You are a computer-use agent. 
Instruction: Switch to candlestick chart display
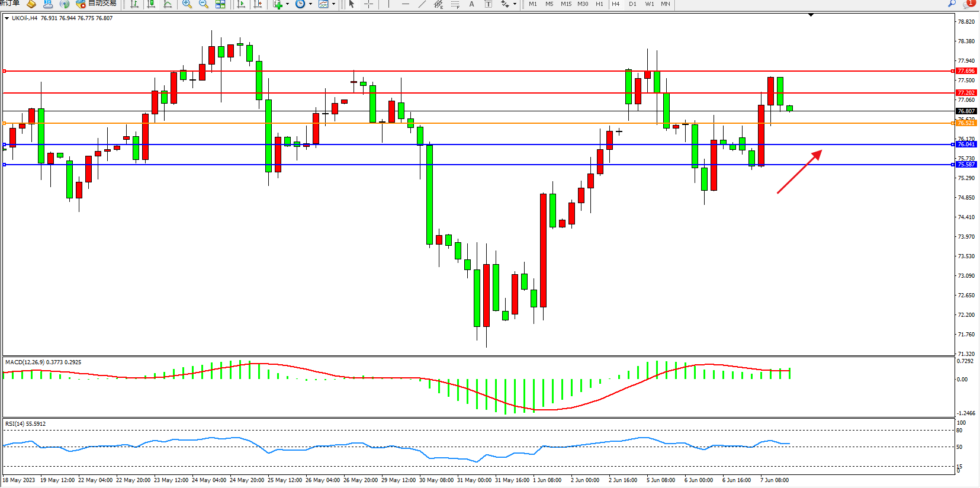[x=151, y=4]
